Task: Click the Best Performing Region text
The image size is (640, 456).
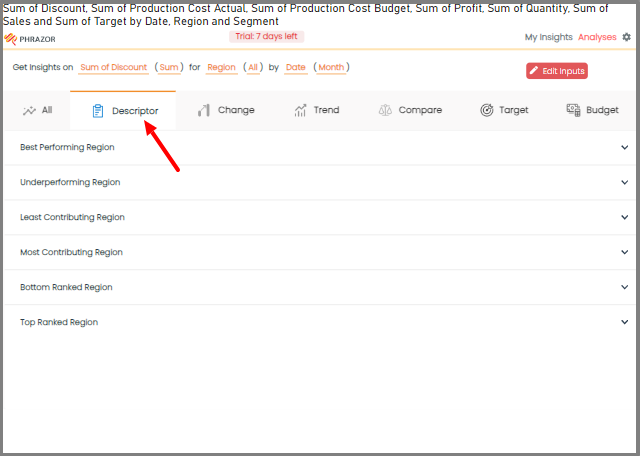Action: [x=67, y=147]
